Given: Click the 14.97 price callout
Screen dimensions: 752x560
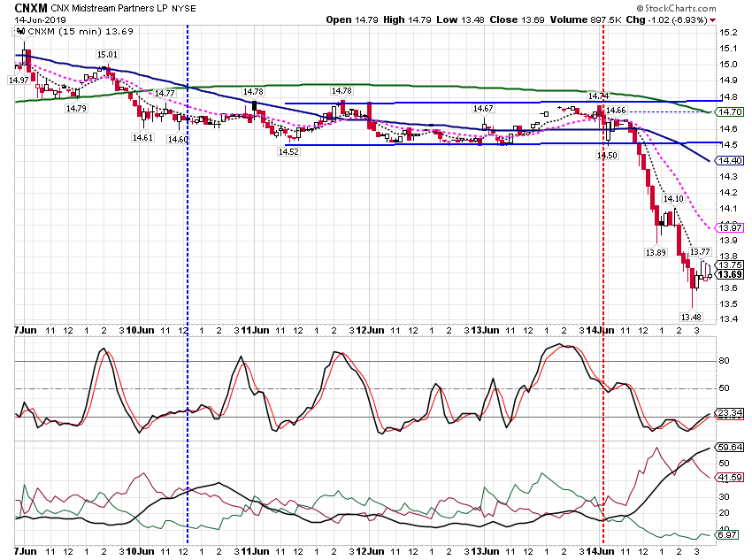Looking at the screenshot, I should [19, 81].
